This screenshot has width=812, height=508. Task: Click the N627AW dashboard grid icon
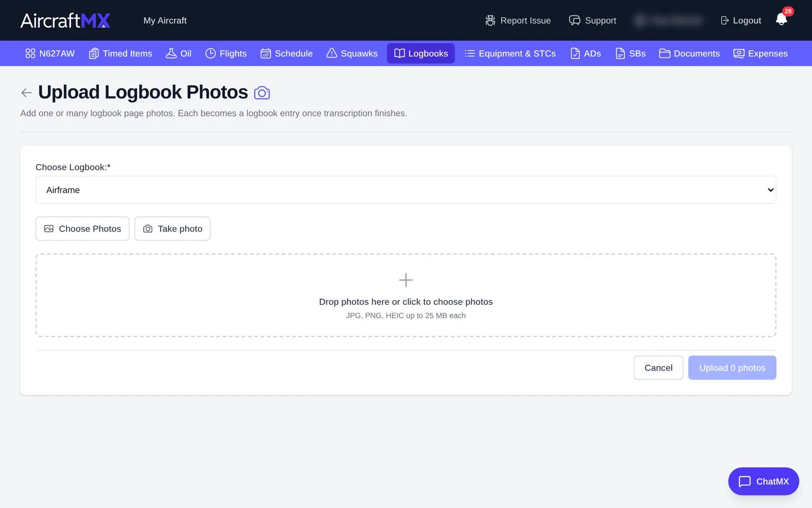[x=30, y=53]
